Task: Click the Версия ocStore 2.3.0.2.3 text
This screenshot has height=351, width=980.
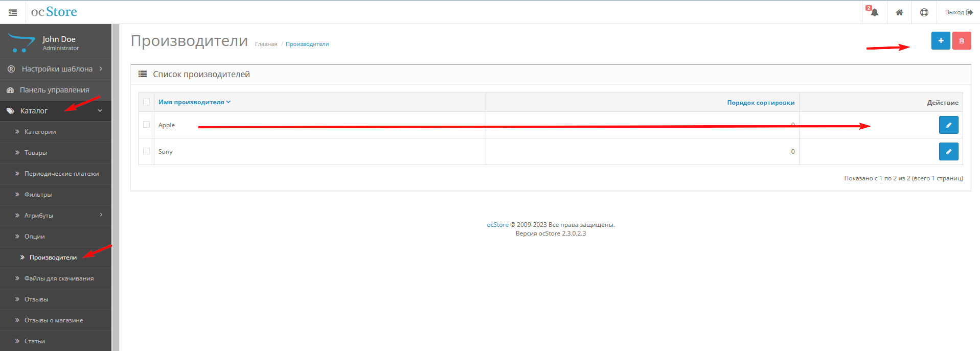Action: (x=551, y=233)
